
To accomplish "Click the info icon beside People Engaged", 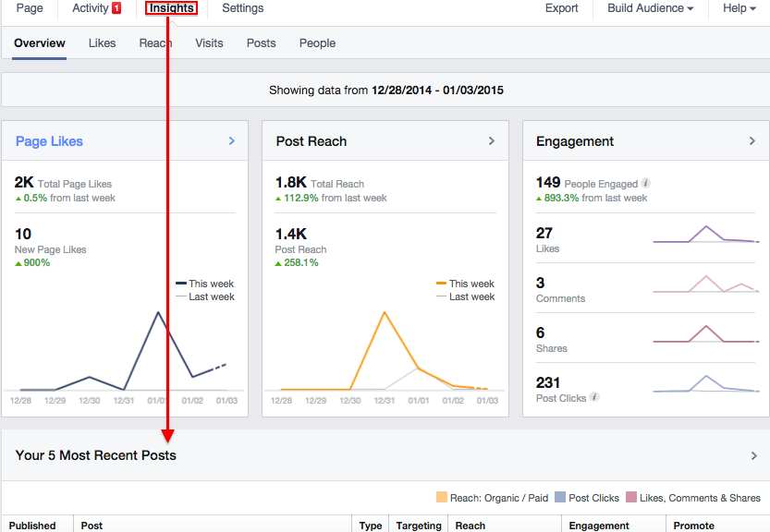I will click(645, 184).
